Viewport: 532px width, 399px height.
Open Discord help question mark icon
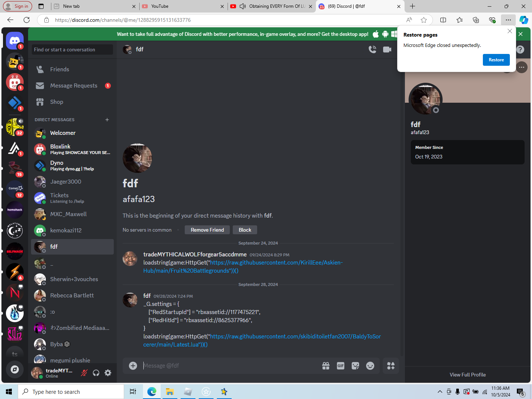coord(520,50)
